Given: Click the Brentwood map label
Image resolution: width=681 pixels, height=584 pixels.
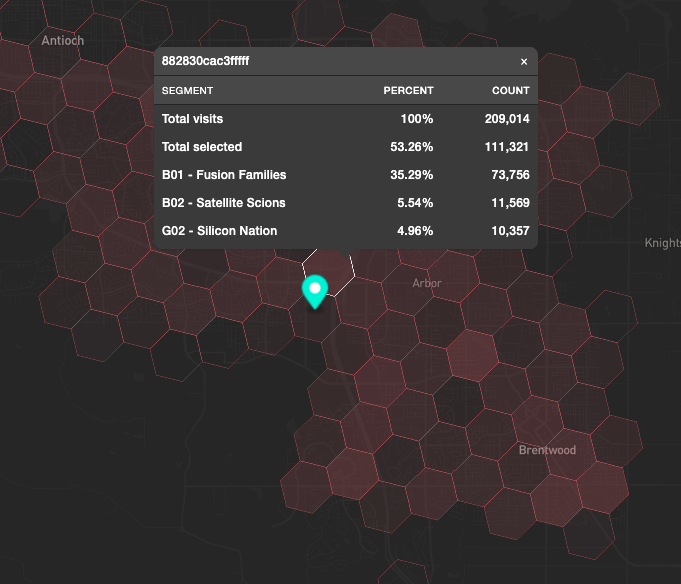Looking at the screenshot, I should click(547, 450).
